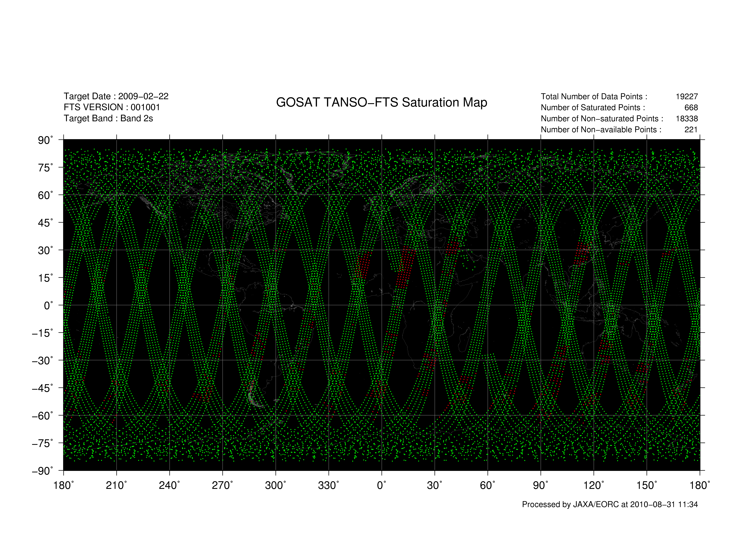
Task: Click the 240° longitude axis label
Action: click(x=169, y=485)
